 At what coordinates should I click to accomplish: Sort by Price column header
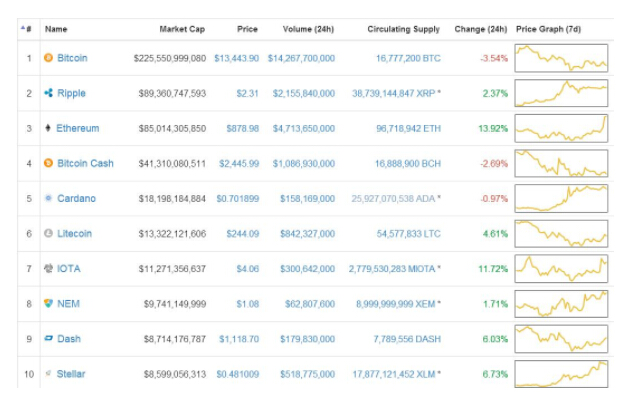247,29
